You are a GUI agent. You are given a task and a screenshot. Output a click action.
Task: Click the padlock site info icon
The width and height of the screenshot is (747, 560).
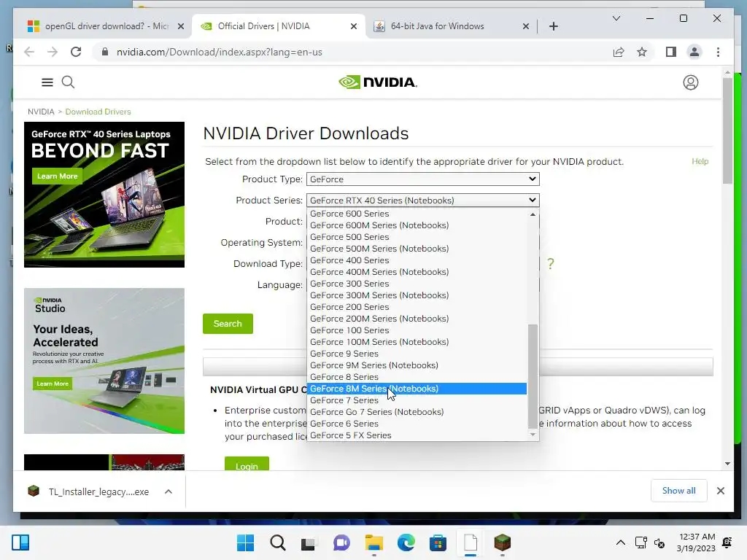point(105,52)
